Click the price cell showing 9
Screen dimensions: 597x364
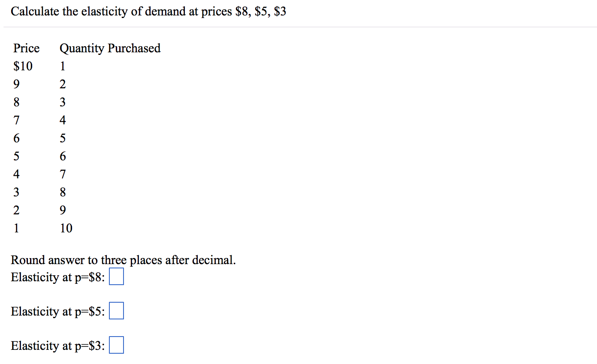coord(16,84)
